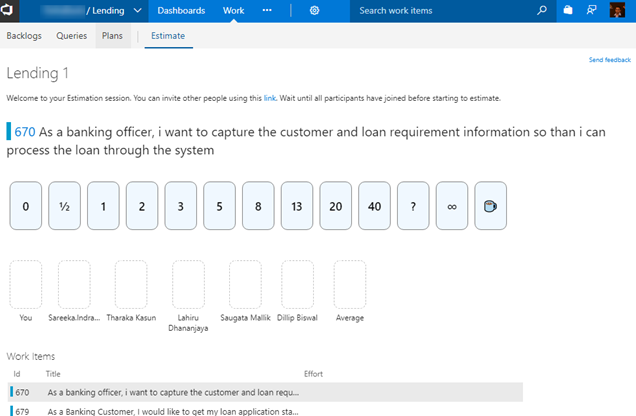Vote with the 20 card
Viewport: 636px width, 416px height.
pyautogui.click(x=335, y=206)
